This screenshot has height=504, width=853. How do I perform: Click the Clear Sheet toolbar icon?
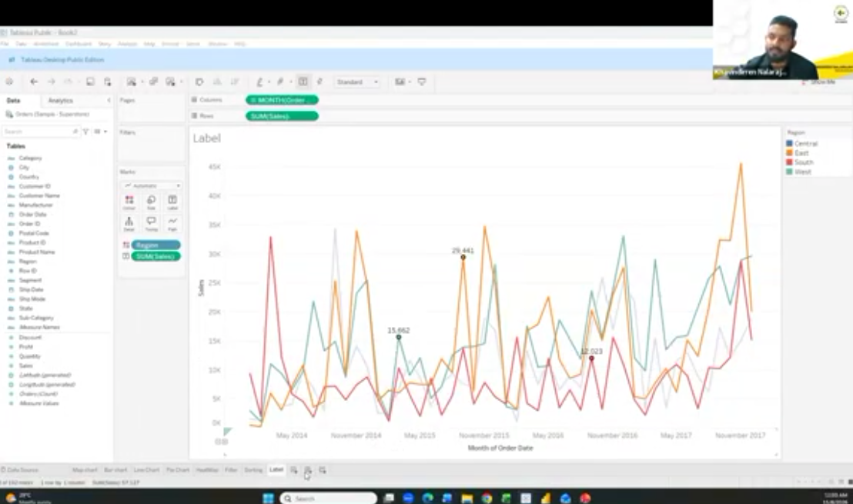coord(171,82)
